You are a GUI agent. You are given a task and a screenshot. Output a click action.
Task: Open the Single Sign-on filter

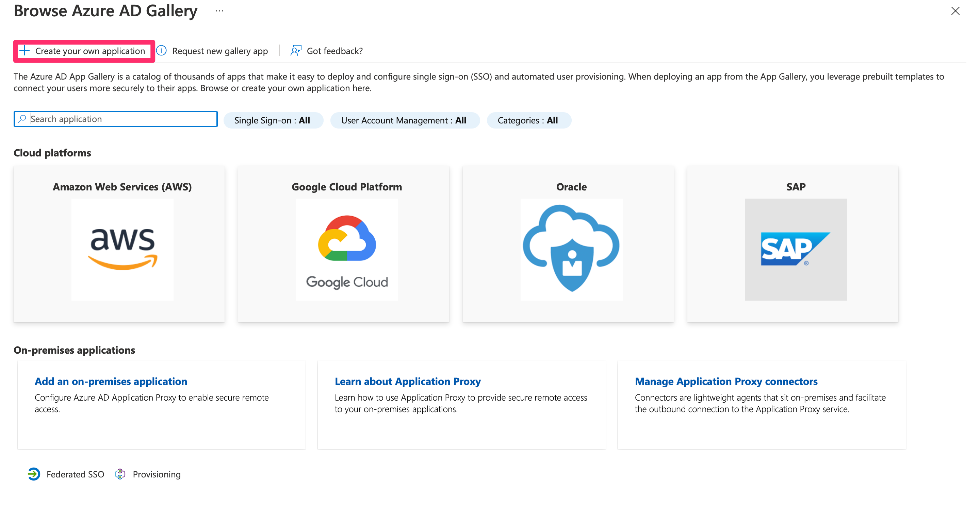coord(273,120)
